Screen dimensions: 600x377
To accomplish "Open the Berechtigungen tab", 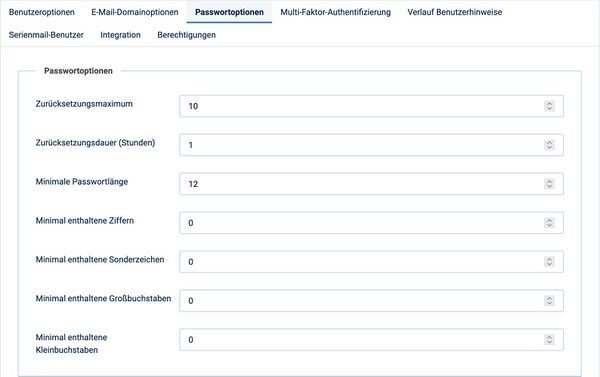I will click(x=187, y=35).
